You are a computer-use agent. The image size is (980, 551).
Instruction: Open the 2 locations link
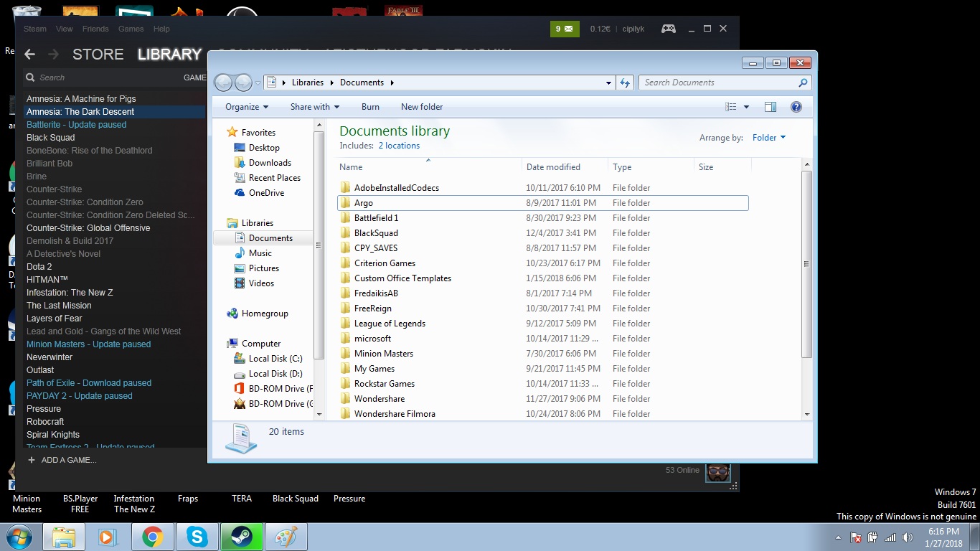coord(399,146)
